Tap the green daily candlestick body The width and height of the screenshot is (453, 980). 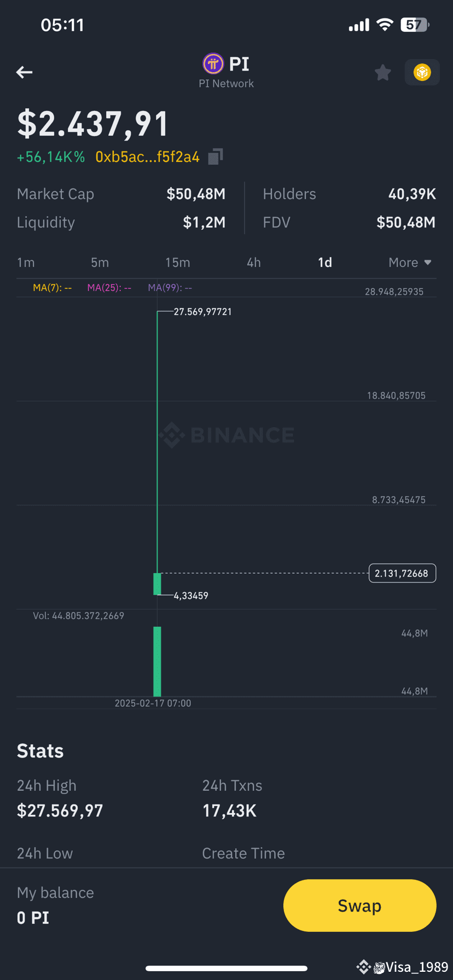click(157, 584)
